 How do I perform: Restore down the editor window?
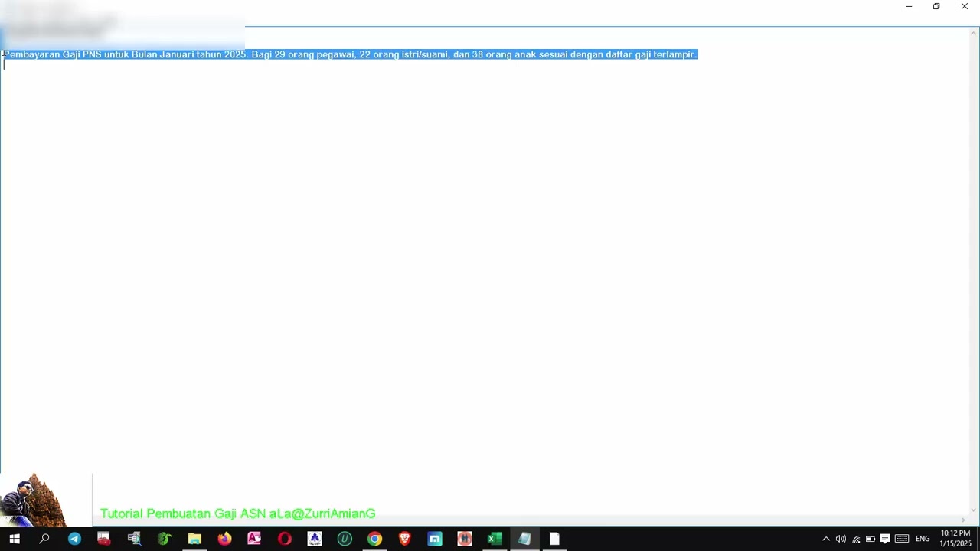coord(936,7)
